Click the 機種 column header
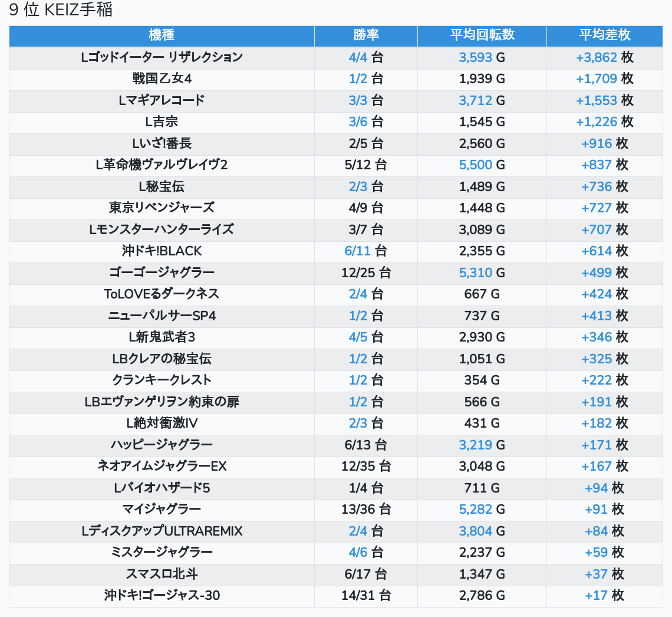The height and width of the screenshot is (617, 672). tap(162, 35)
